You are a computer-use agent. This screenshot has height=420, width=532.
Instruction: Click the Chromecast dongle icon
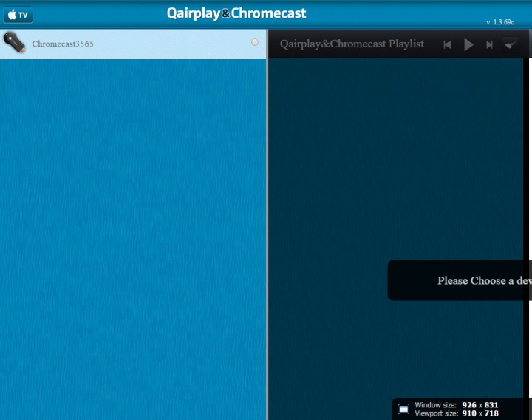[x=14, y=42]
